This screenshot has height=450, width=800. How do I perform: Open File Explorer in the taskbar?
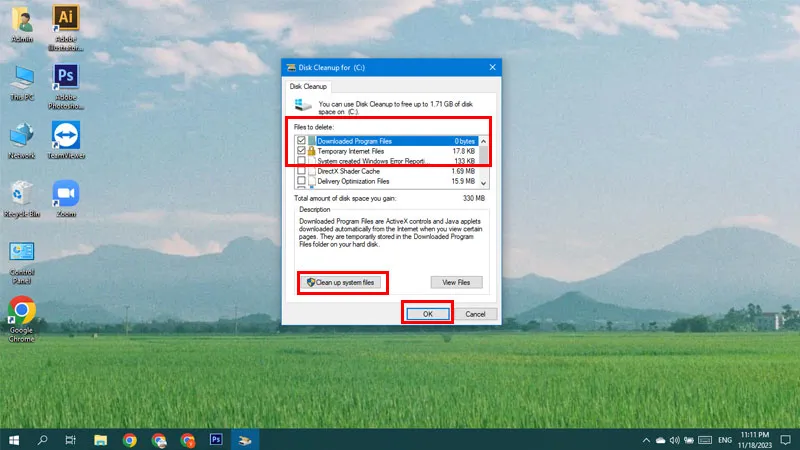coord(101,440)
